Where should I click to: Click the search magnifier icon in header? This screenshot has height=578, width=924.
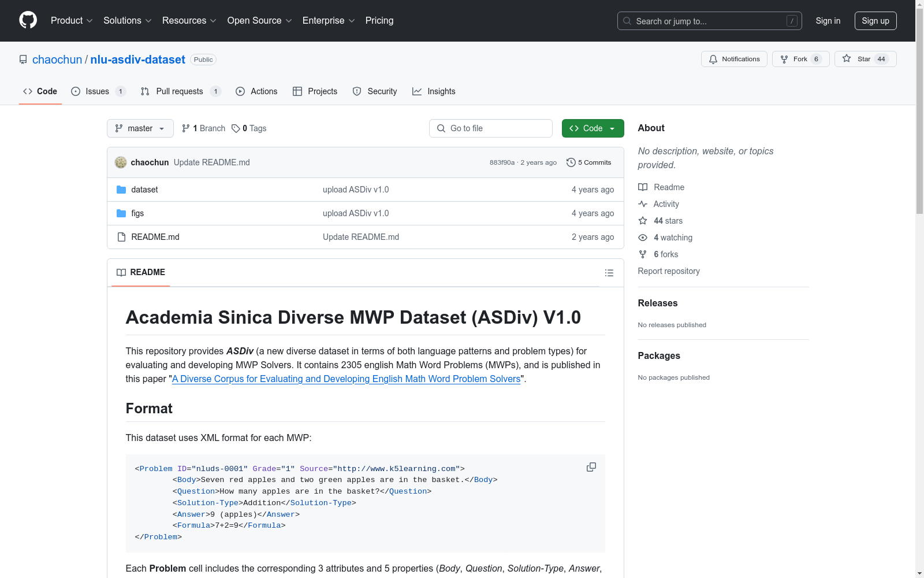coord(627,21)
